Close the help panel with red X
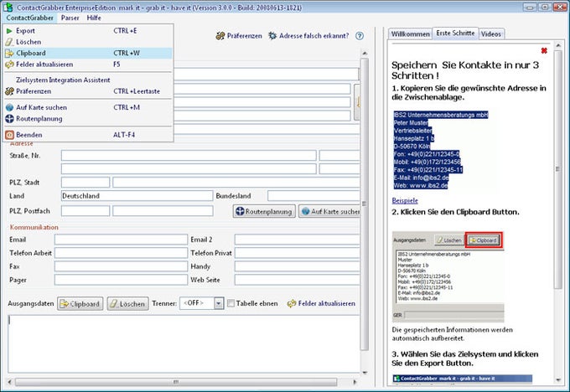Viewport: 570px width, 392px height. tap(544, 50)
